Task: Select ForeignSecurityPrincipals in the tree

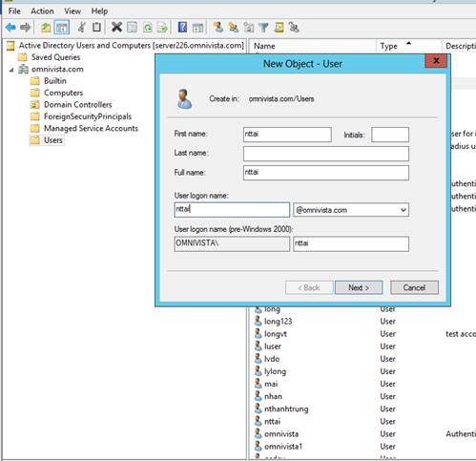Action: [x=88, y=116]
